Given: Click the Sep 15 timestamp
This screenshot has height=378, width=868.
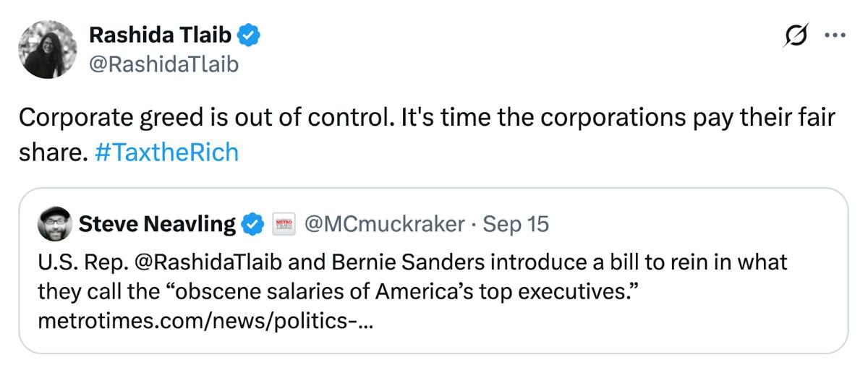Looking at the screenshot, I should tap(516, 225).
